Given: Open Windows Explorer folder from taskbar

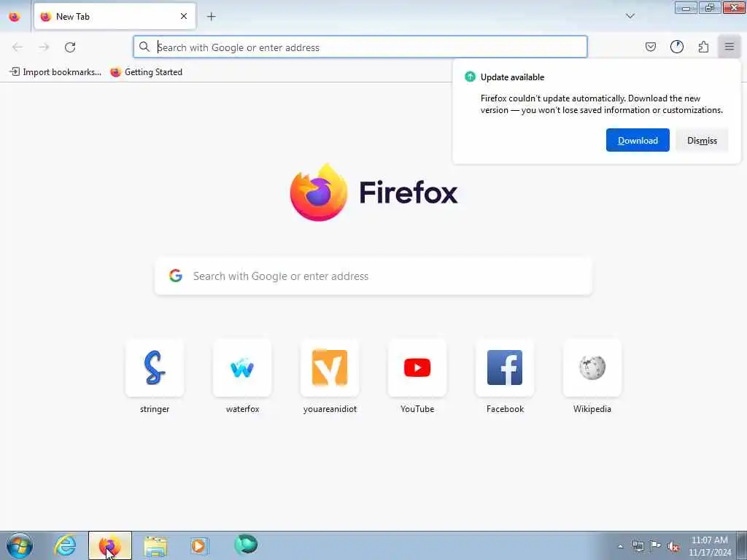Looking at the screenshot, I should [155, 545].
